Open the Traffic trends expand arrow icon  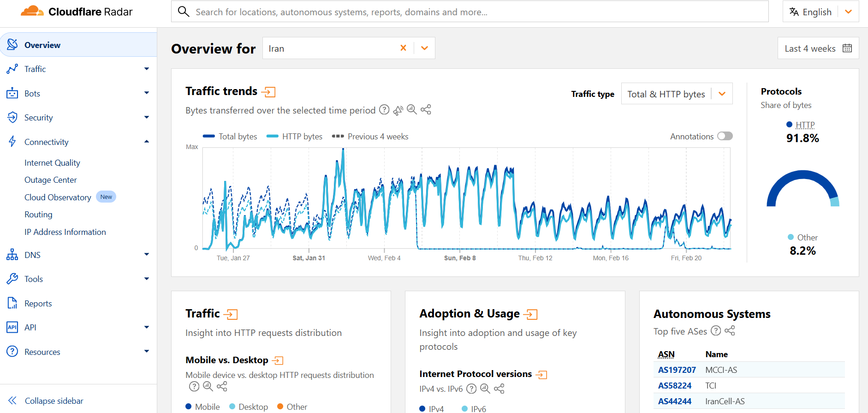click(268, 92)
